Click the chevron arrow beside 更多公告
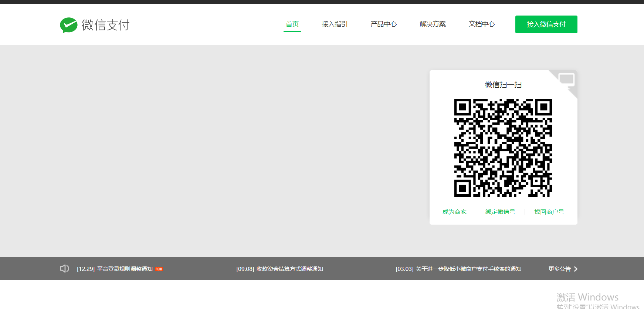644x309 pixels. [576, 269]
